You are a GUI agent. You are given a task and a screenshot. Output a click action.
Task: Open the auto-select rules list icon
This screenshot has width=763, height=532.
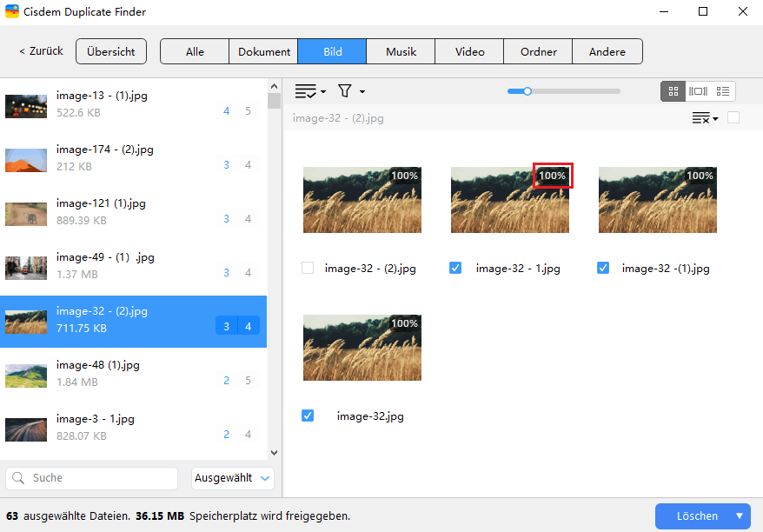click(306, 91)
